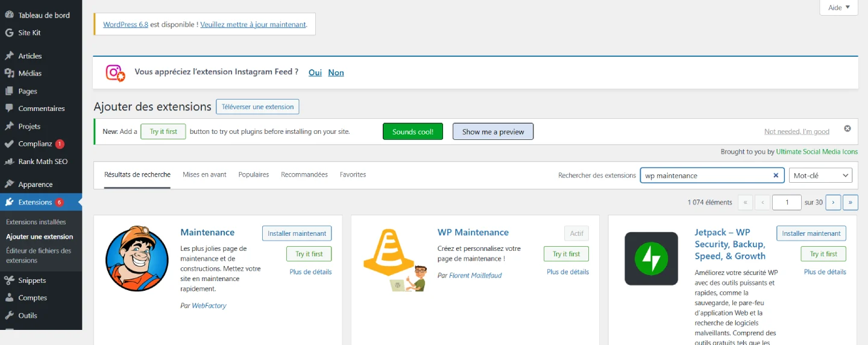Viewport: 868px width, 345px height.
Task: Open Plus de détails for Jetpack
Action: click(x=825, y=272)
